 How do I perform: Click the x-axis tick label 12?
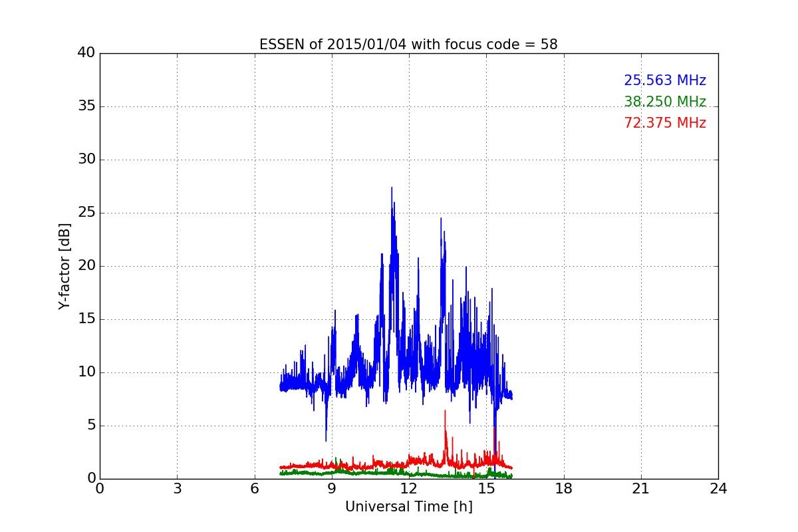click(409, 488)
